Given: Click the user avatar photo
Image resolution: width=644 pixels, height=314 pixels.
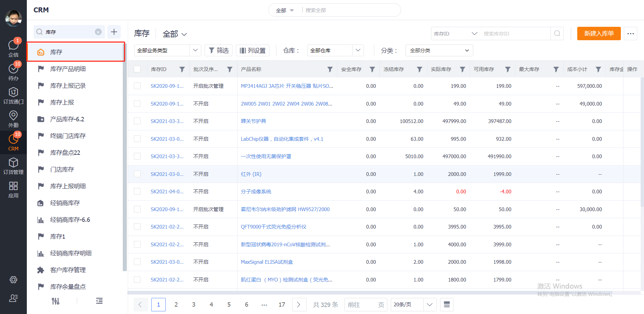Looking at the screenshot, I should [x=13, y=18].
